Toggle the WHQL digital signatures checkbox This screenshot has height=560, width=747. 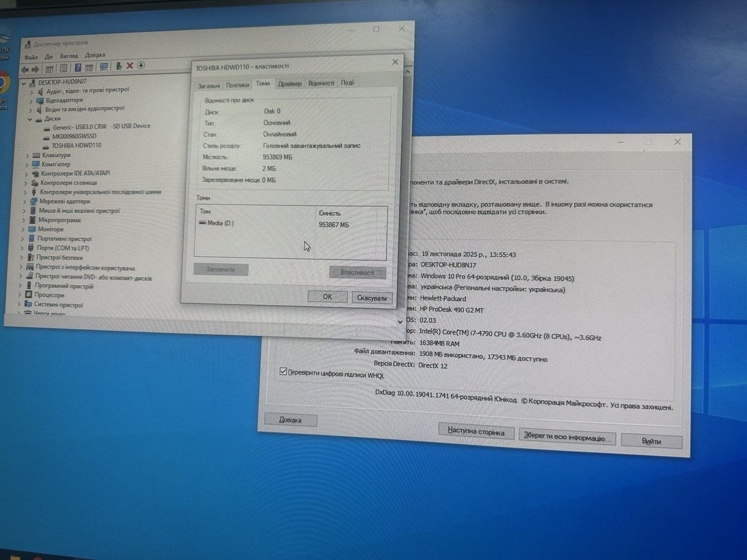click(x=283, y=372)
